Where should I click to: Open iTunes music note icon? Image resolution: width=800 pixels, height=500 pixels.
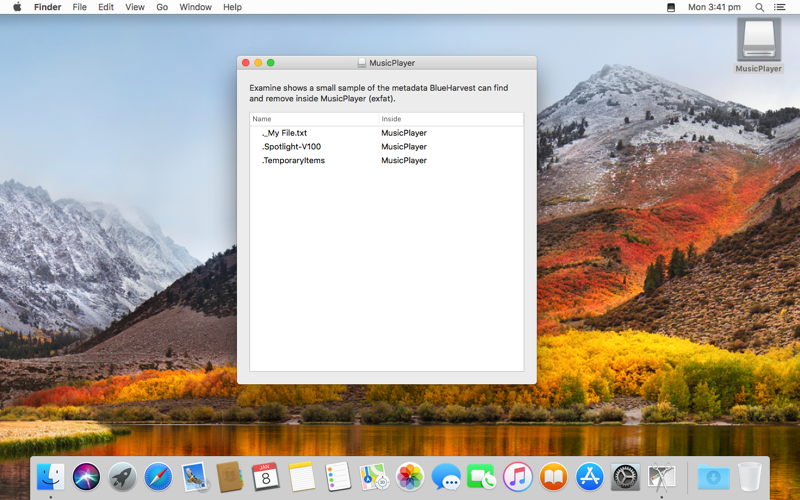tap(517, 477)
